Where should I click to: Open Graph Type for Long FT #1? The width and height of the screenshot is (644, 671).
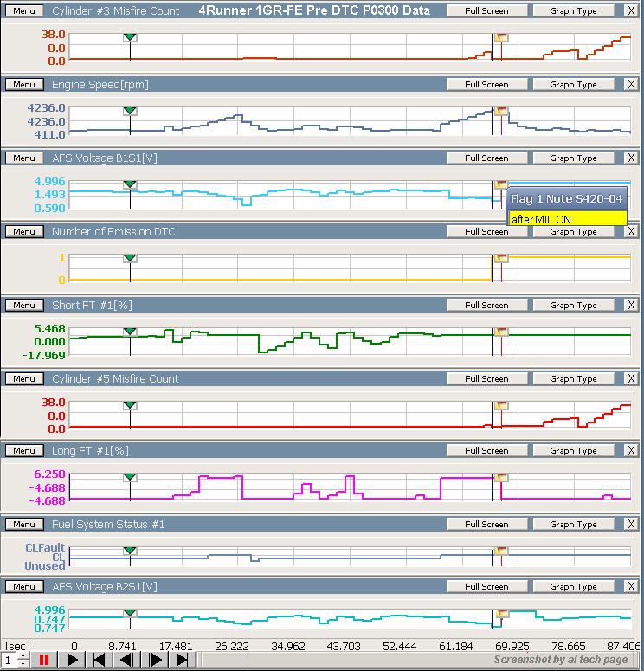coord(573,451)
